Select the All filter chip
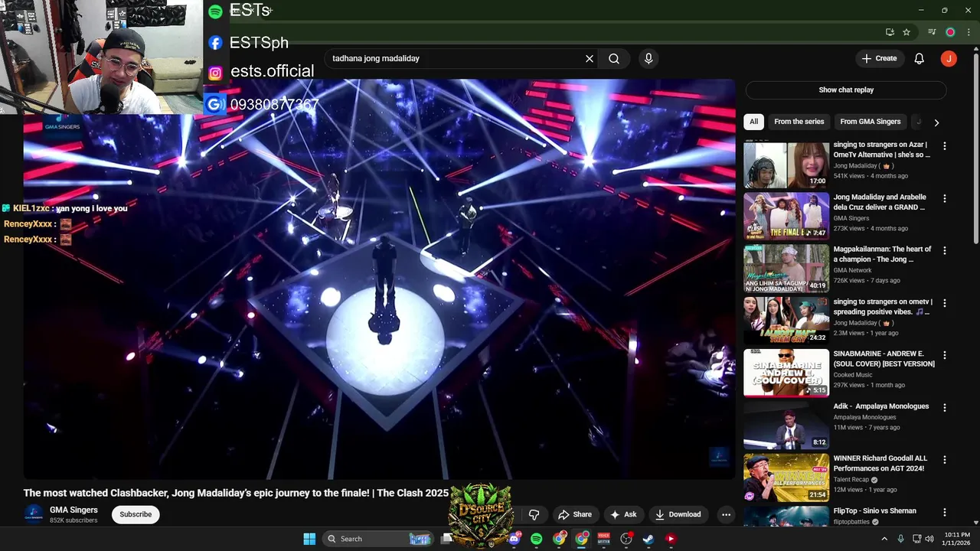Image resolution: width=980 pixels, height=551 pixels. pyautogui.click(x=753, y=122)
